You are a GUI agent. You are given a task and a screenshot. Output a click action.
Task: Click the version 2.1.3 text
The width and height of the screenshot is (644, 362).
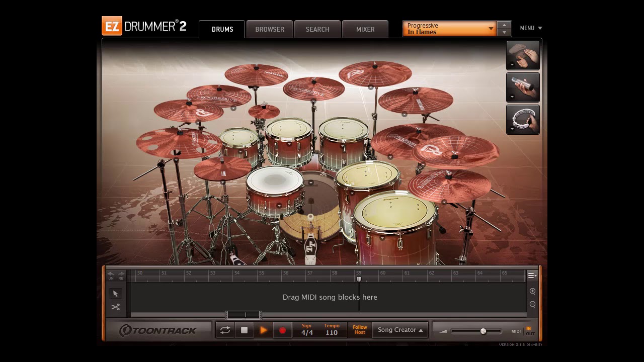(x=520, y=345)
